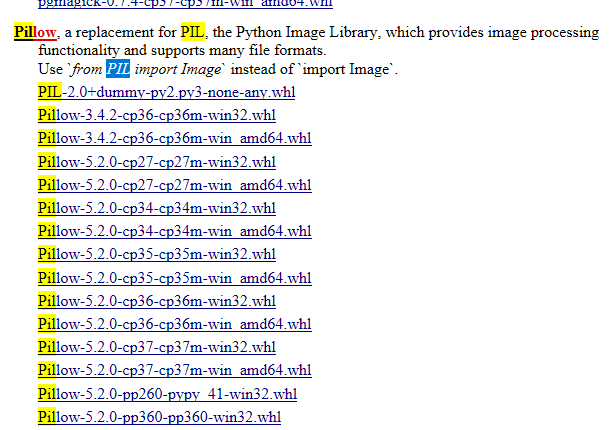Click the highlighted PIL in the description sentence
This screenshot has height=430, width=611.
pyautogui.click(x=192, y=32)
